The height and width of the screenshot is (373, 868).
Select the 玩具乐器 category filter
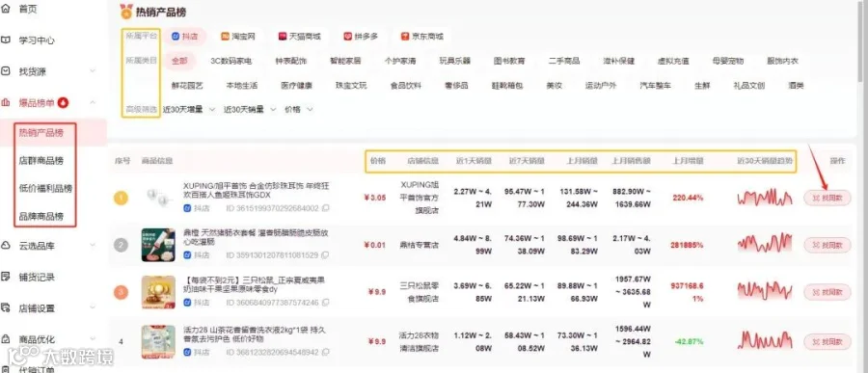point(454,61)
